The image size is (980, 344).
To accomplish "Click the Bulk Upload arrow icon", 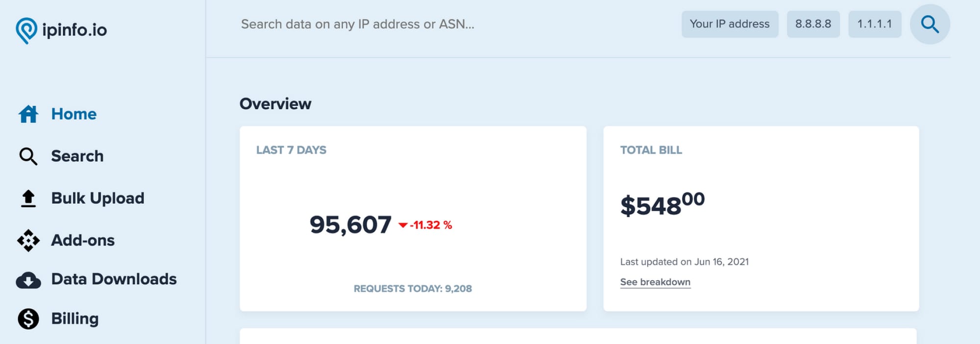I will pos(28,198).
